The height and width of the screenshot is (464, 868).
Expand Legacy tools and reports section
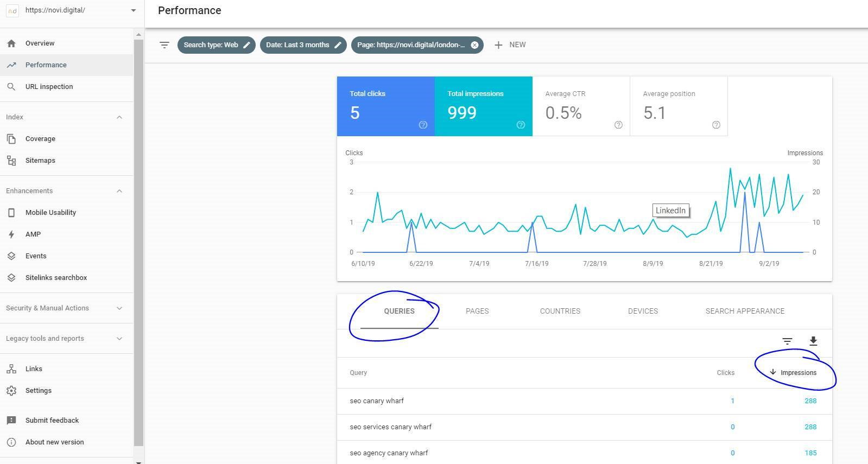119,339
